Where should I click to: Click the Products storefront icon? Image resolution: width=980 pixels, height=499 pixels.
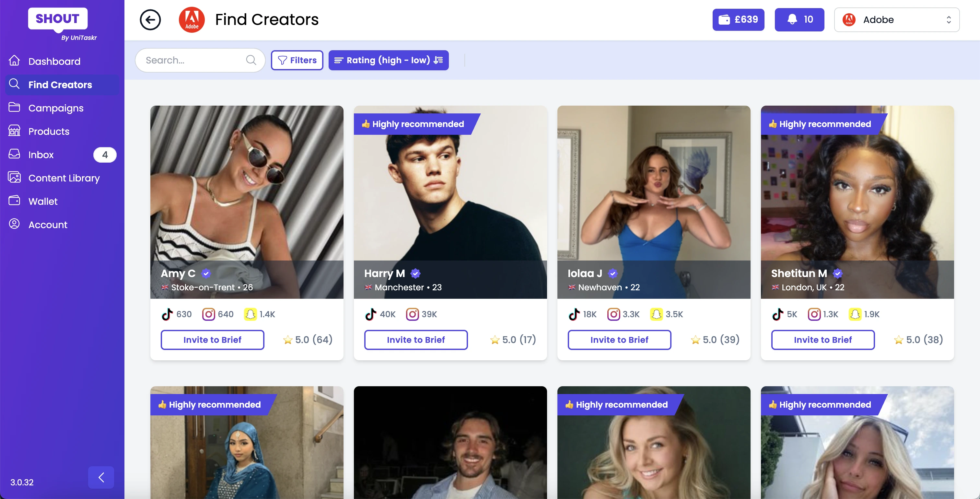tap(14, 131)
